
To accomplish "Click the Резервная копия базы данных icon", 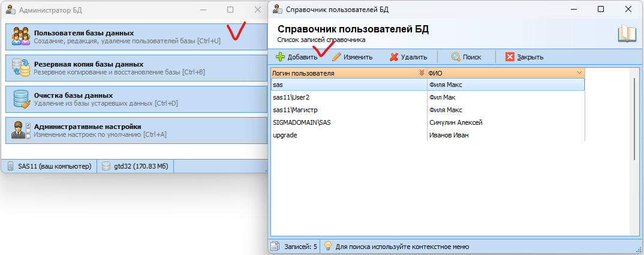I will tap(21, 68).
